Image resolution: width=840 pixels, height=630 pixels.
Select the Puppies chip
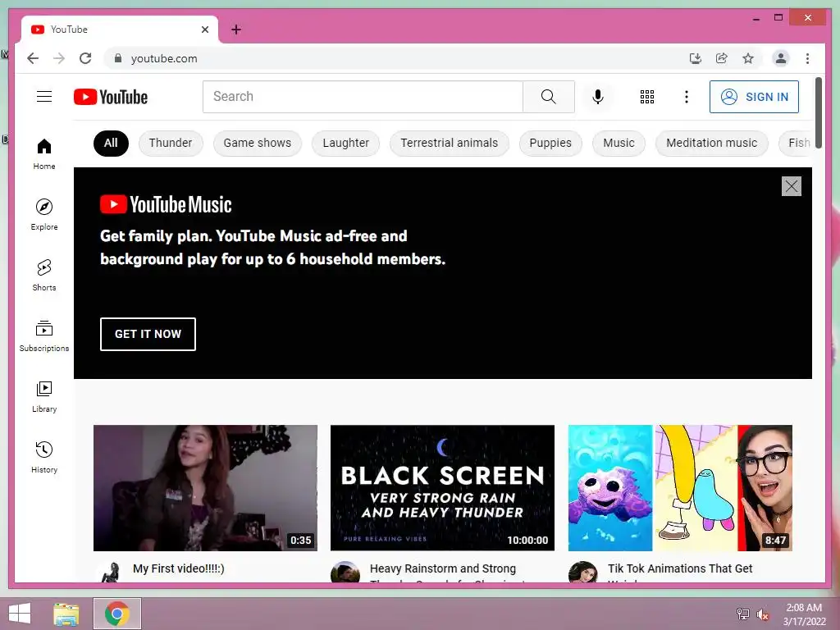(550, 143)
